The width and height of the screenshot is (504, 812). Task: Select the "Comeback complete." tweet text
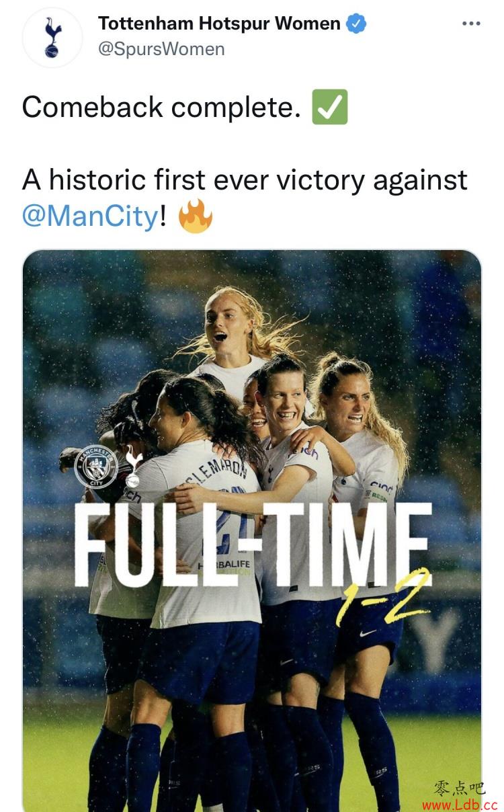pyautogui.click(x=161, y=107)
